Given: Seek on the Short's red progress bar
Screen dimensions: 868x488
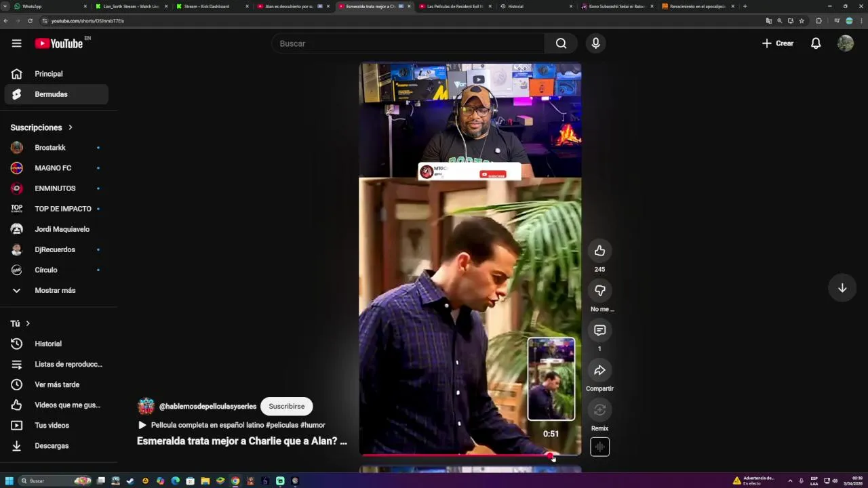Looking at the screenshot, I should (470, 455).
